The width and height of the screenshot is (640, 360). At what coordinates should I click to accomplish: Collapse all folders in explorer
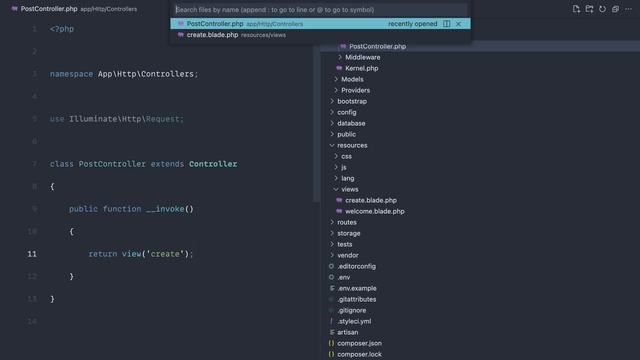[616, 9]
